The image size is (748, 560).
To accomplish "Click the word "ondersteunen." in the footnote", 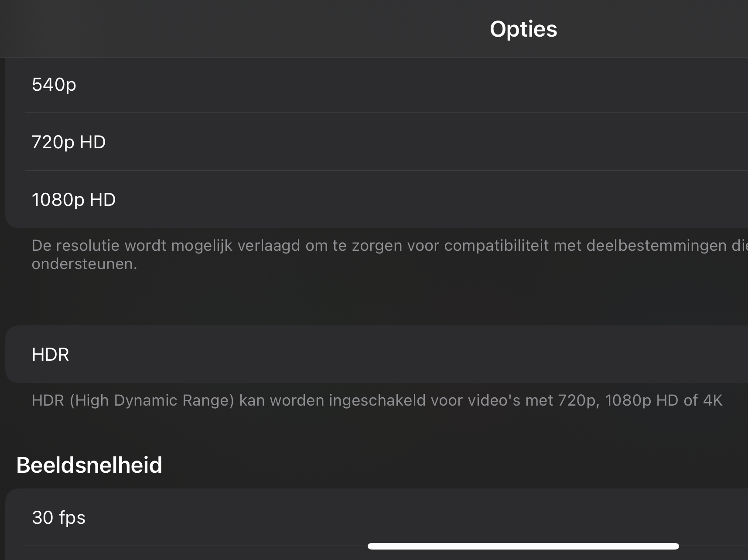I will pos(84,264).
